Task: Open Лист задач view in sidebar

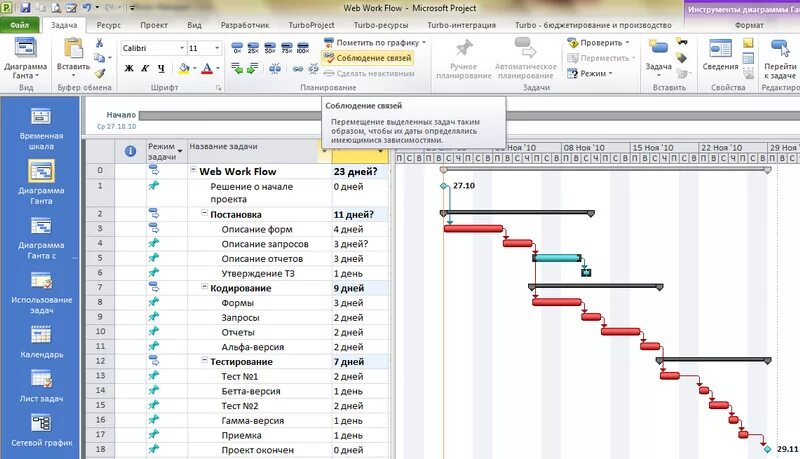Action: 41,387
